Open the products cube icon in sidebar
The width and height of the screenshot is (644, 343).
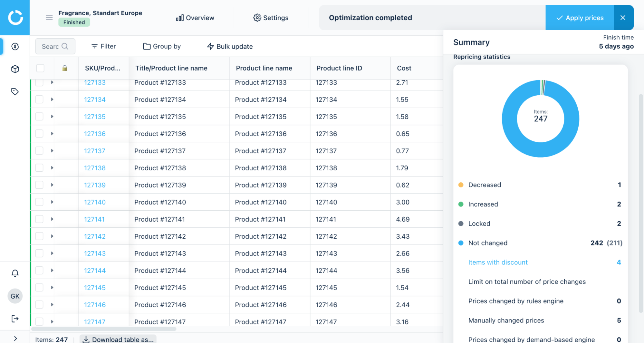click(x=15, y=69)
